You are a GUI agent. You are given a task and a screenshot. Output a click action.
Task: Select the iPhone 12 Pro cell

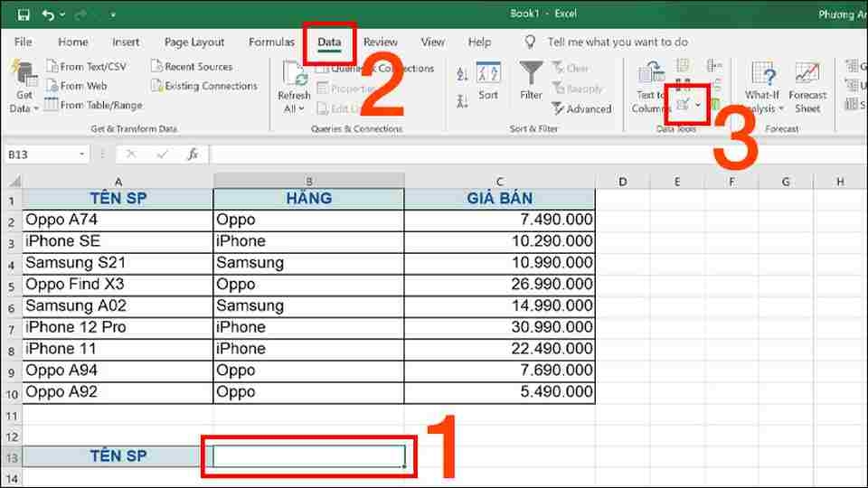click(118, 327)
